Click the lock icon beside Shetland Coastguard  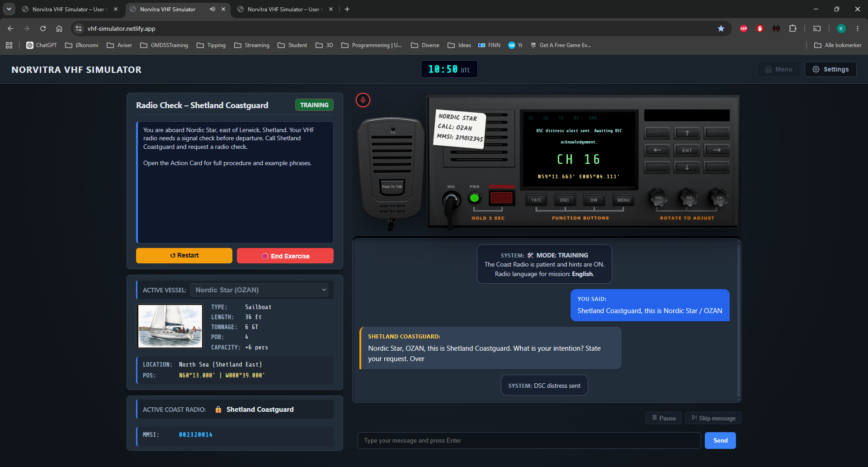[218, 410]
